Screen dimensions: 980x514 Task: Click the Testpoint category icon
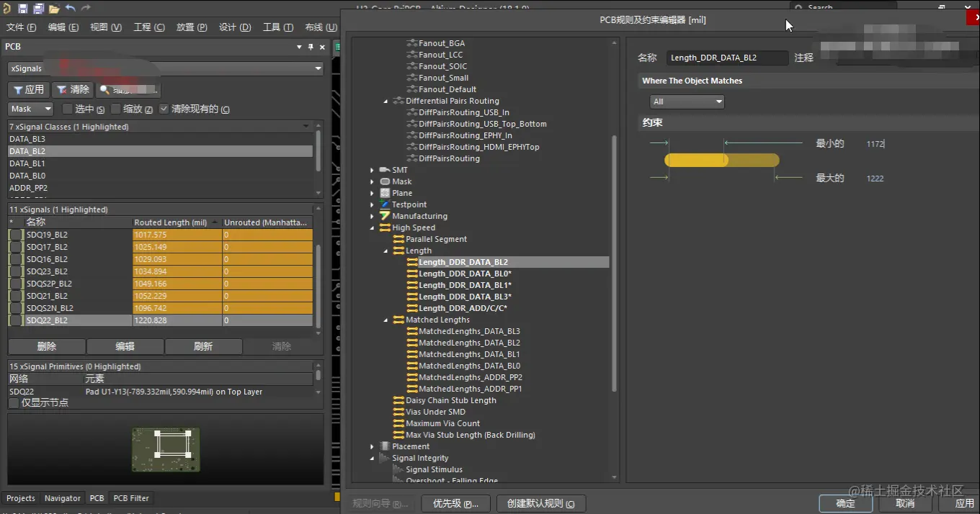click(385, 204)
